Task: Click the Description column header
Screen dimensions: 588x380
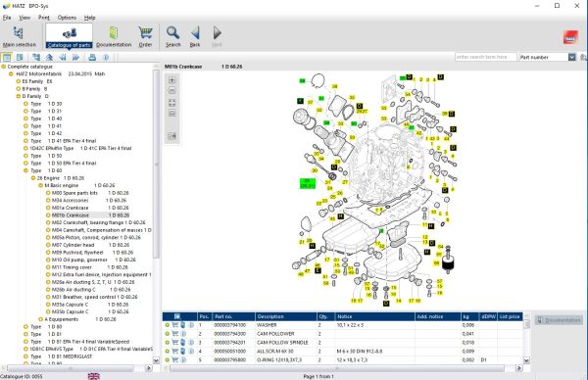Action: pyautogui.click(x=286, y=316)
